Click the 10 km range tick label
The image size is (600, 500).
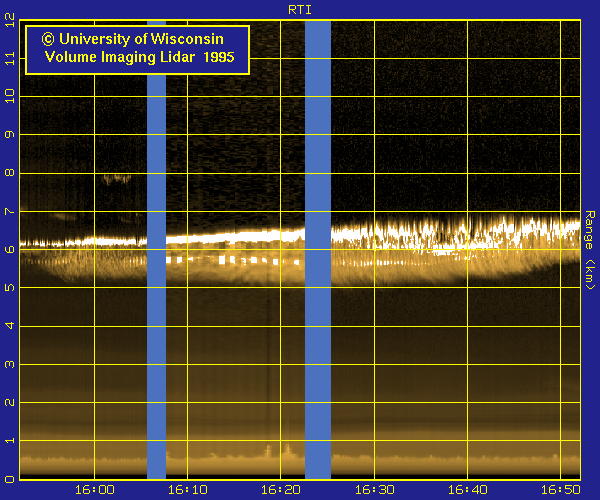[x=10, y=96]
